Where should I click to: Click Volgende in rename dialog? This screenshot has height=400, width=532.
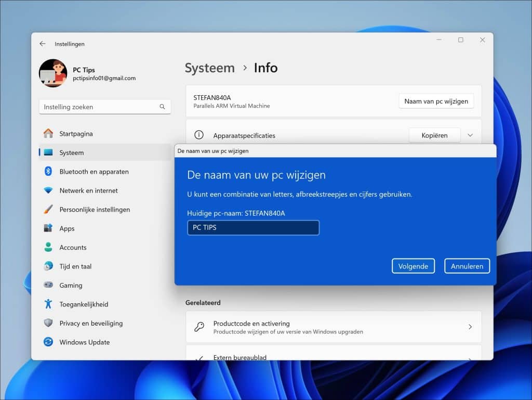[413, 266]
